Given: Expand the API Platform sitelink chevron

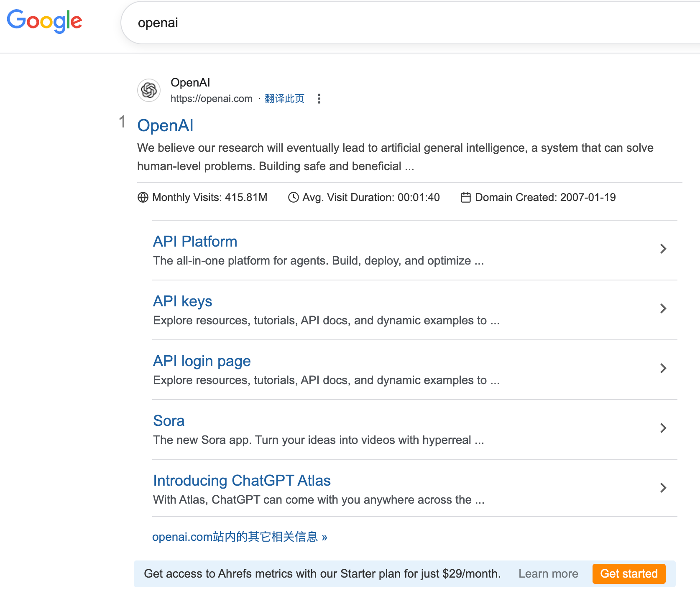Looking at the screenshot, I should 663,249.
